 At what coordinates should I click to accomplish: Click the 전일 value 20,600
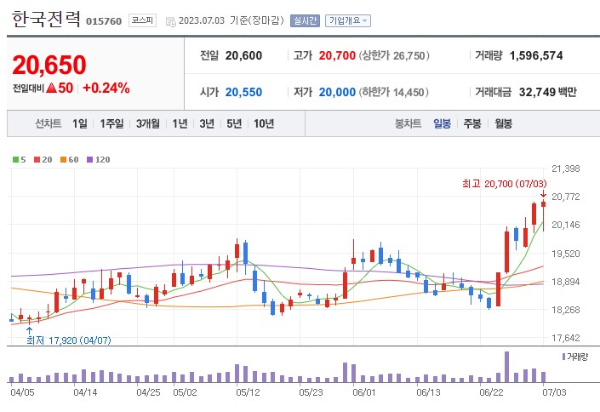(244, 56)
